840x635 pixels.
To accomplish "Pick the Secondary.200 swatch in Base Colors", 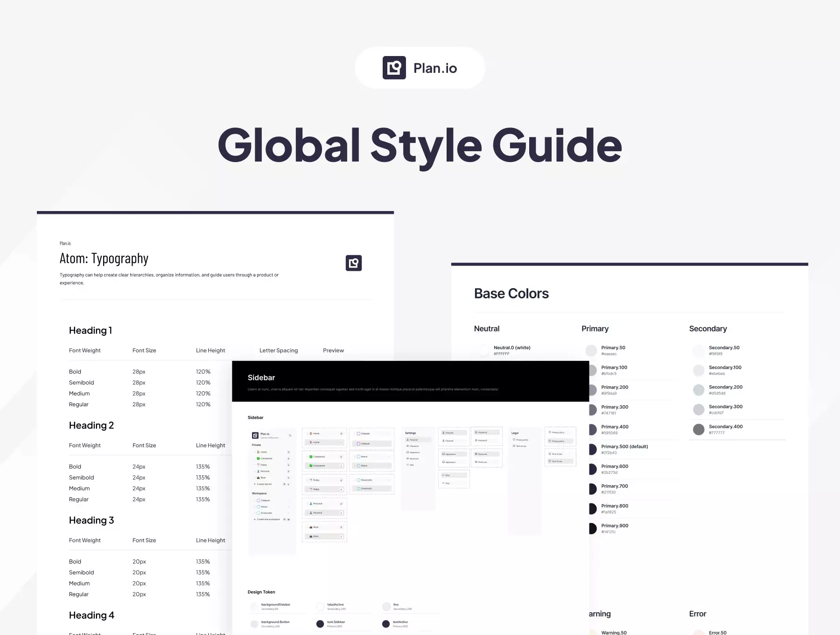I will (699, 390).
